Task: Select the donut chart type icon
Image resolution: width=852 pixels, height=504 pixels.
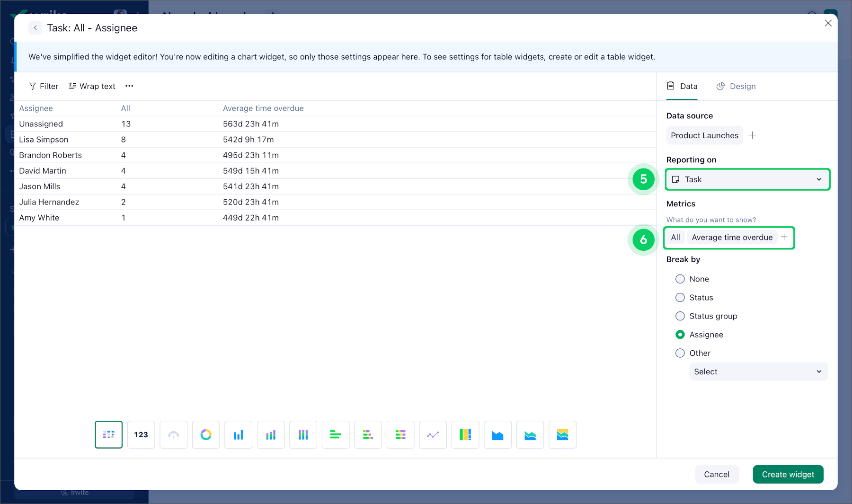Action: 206,434
